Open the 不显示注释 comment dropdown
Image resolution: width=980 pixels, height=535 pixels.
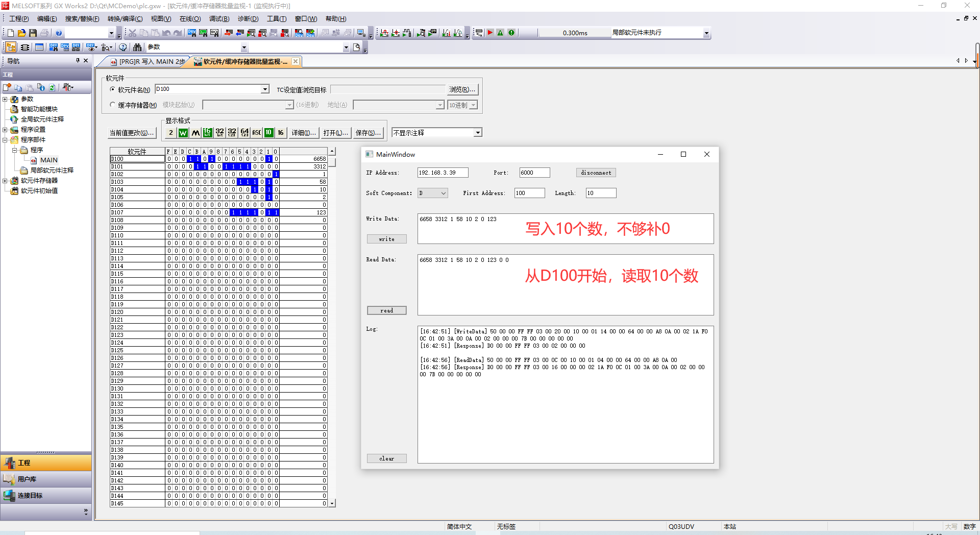coord(478,133)
